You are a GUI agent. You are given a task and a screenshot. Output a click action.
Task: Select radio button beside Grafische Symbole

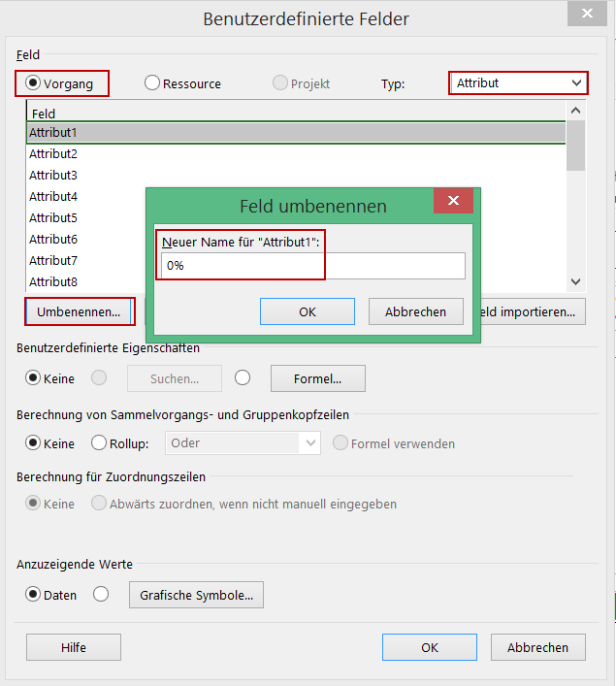pyautogui.click(x=101, y=595)
